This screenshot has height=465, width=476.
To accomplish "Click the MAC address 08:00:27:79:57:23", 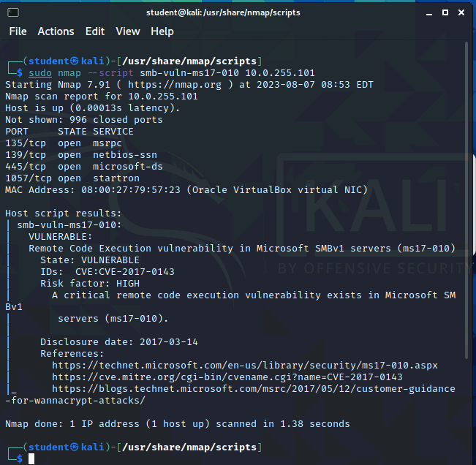I will pos(131,190).
